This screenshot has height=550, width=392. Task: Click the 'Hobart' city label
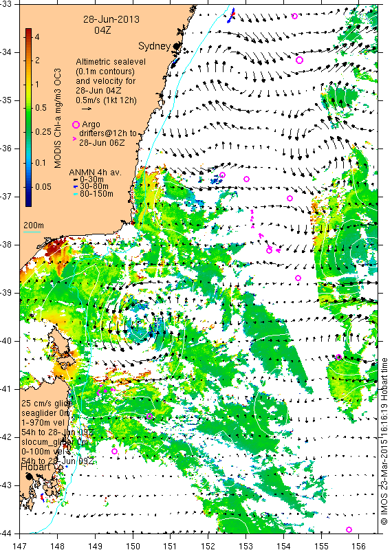(x=36, y=467)
